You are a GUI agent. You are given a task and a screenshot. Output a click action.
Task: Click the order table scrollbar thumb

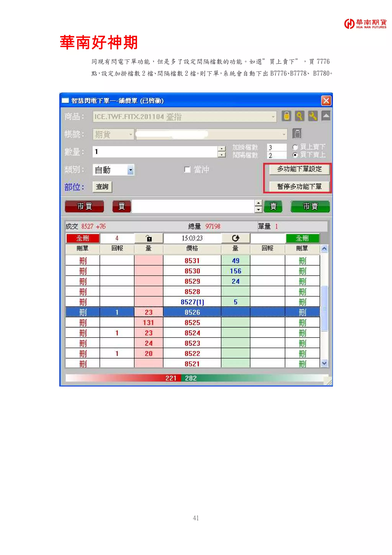point(324,309)
